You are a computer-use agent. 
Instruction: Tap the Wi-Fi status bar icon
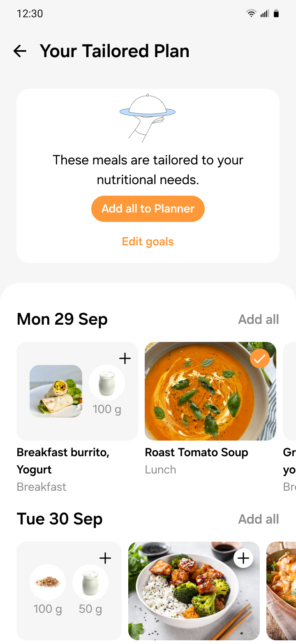251,14
